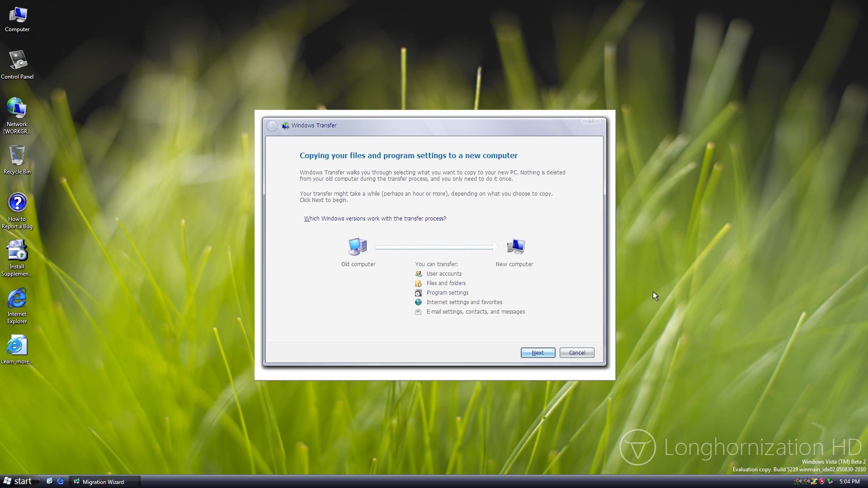Image resolution: width=868 pixels, height=488 pixels.
Task: Close the Windows Transfer window
Action: tap(590, 121)
